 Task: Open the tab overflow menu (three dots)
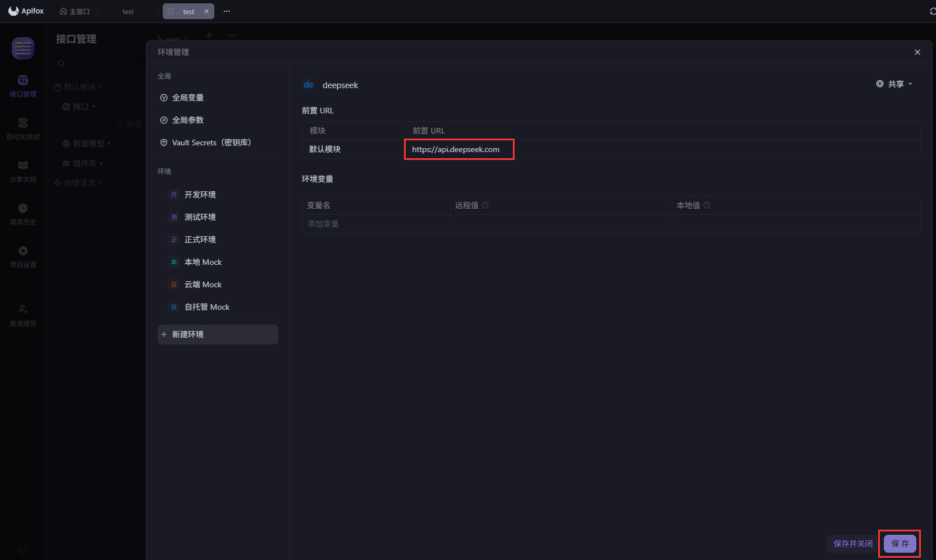(227, 11)
